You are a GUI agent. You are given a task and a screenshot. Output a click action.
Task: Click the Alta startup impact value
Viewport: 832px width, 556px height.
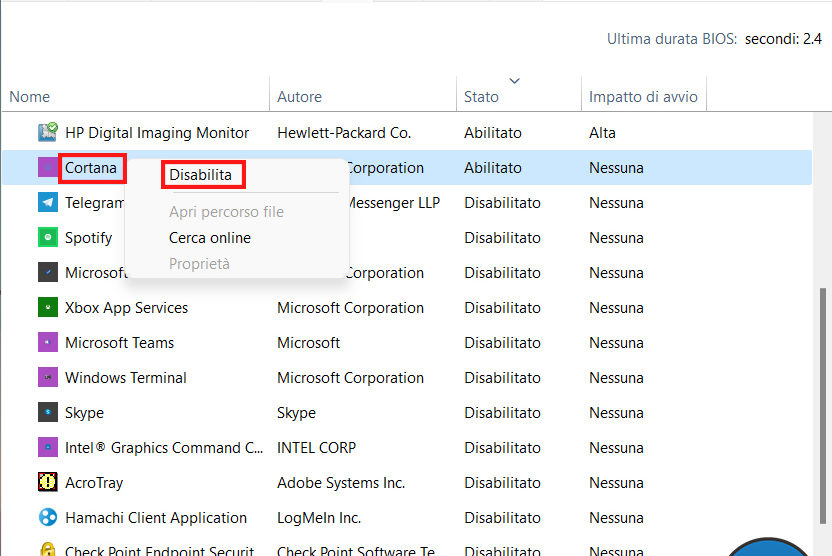(x=602, y=133)
